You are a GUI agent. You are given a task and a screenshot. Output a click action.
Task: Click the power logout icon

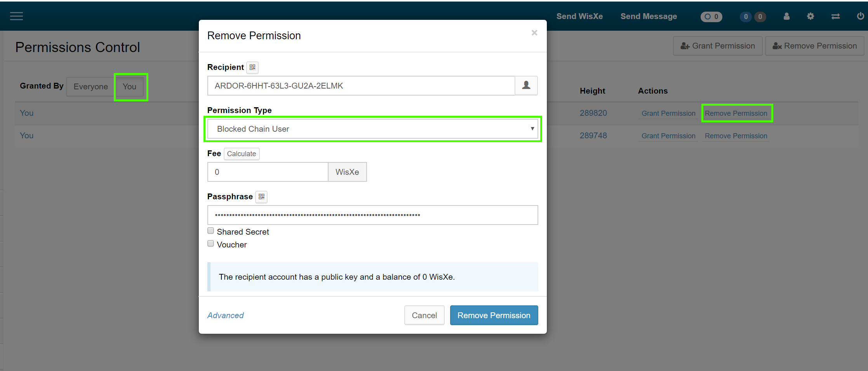[860, 16]
